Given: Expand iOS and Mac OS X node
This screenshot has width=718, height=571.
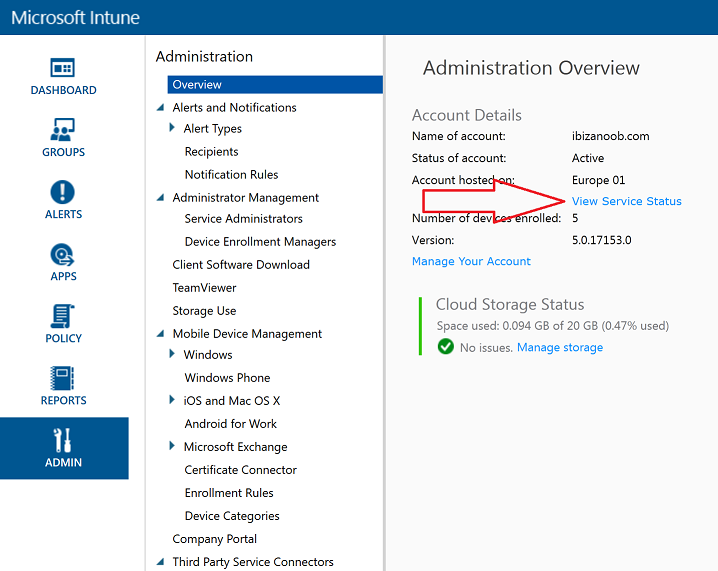Looking at the screenshot, I should (x=172, y=400).
